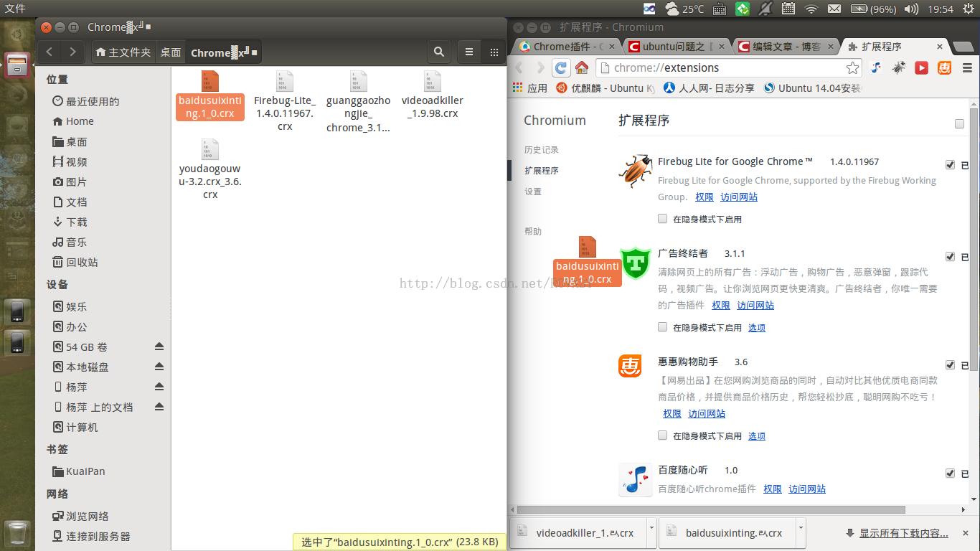Open the Firebug Lite toolbar extension
Image resolution: width=980 pixels, height=551 pixels.
[x=899, y=67]
